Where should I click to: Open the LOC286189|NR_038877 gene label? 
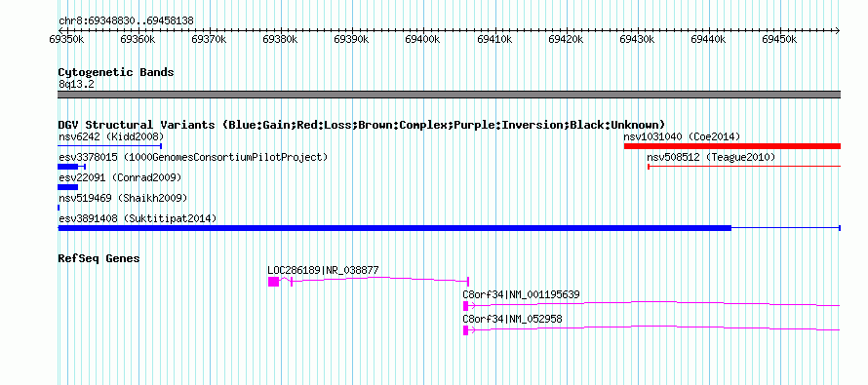pyautogui.click(x=323, y=270)
